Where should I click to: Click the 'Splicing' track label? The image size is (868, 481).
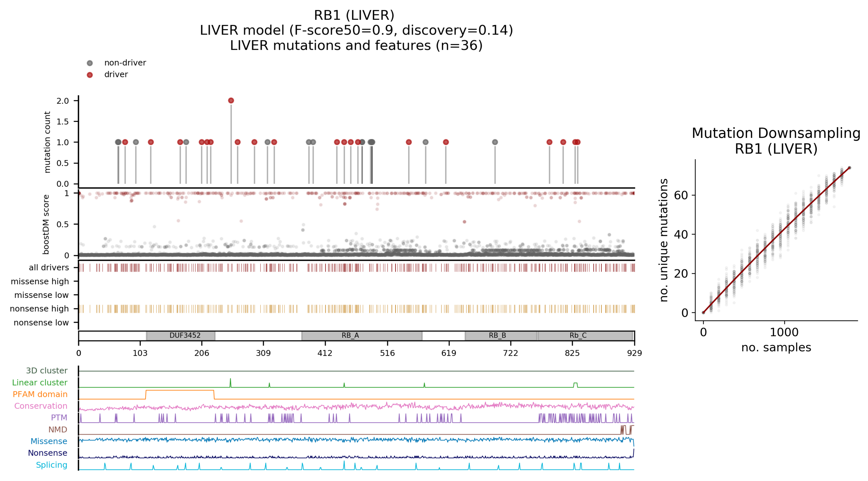51,465
